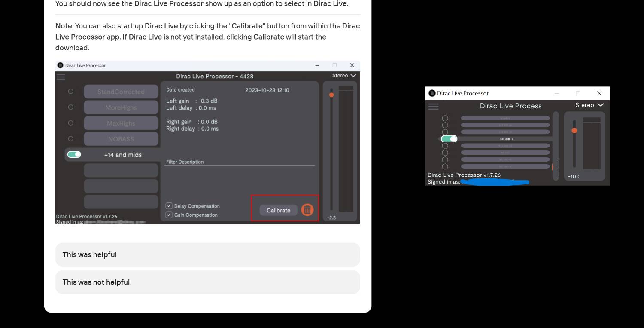This screenshot has width=644, height=328.
Task: Click the orange trash delete icon
Action: [307, 210]
